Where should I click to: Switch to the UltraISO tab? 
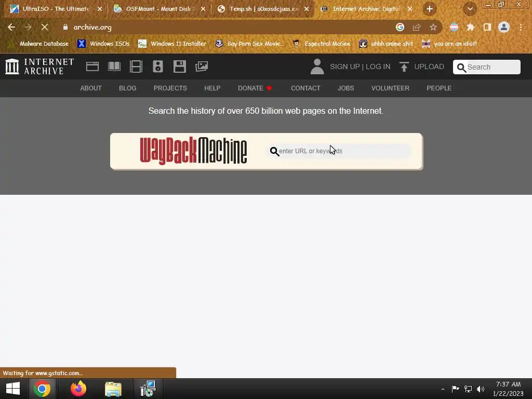coord(56,9)
